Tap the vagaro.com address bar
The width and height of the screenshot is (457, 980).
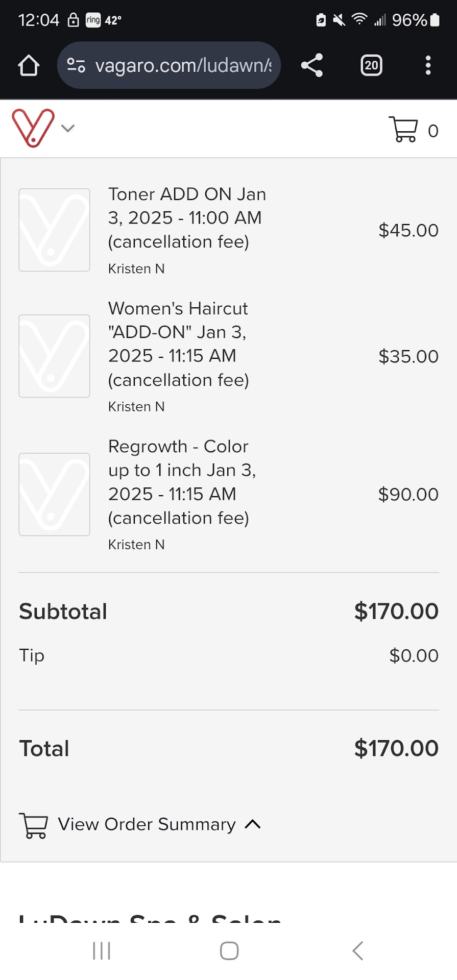pos(183,65)
